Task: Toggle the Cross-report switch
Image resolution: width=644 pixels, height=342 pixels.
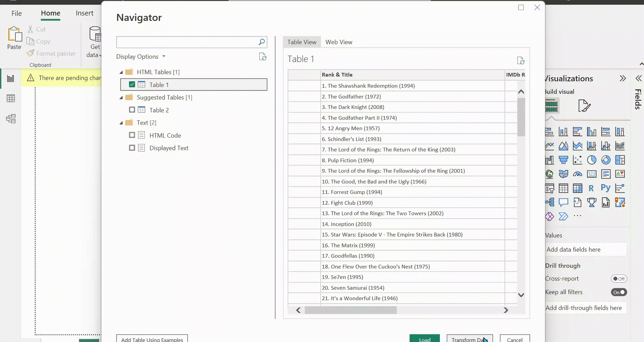Action: coord(619,279)
